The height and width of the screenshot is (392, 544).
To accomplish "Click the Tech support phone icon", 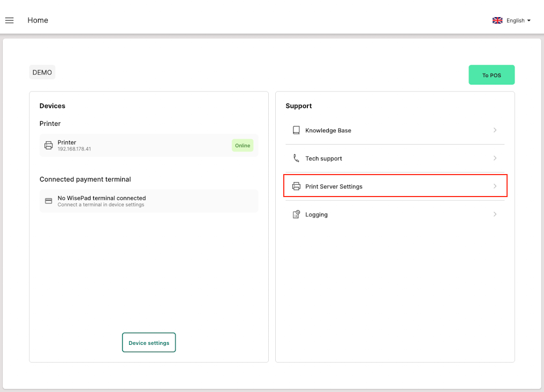I will (296, 159).
